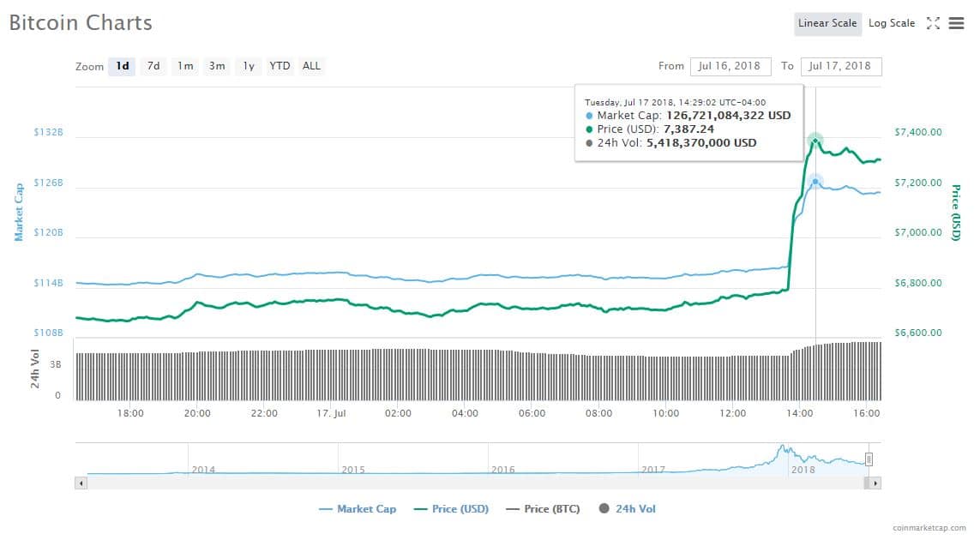
Task: Click the Price (USD) axis title
Action: click(956, 213)
